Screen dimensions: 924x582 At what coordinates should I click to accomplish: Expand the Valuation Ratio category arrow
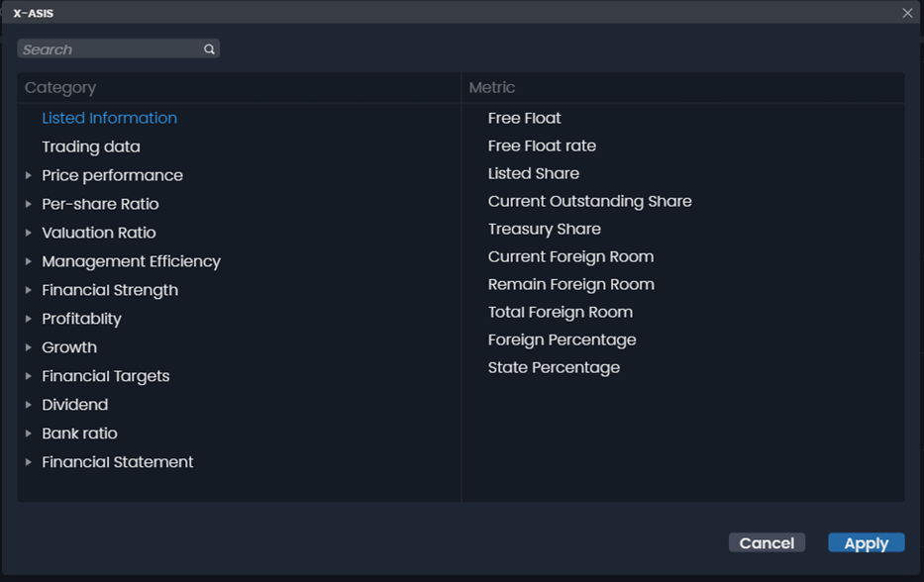(x=29, y=233)
